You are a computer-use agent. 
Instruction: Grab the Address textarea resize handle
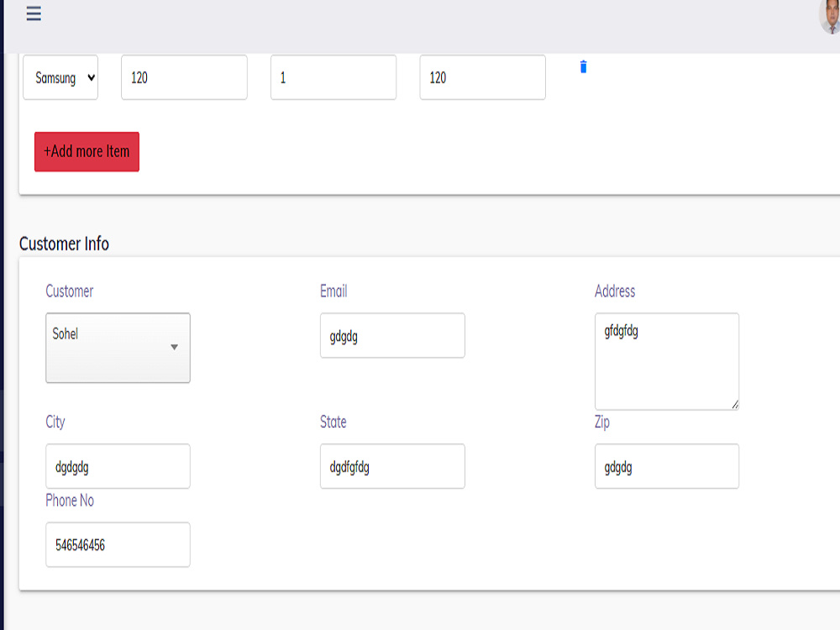(x=735, y=405)
